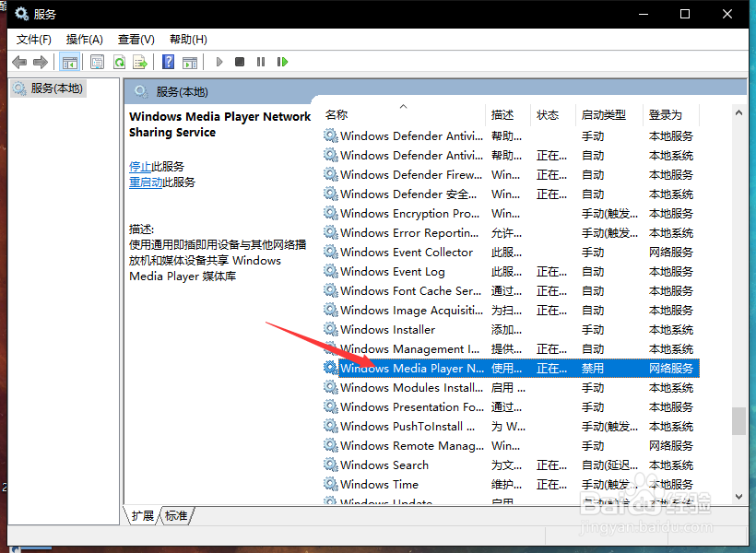Click the 重启动 link to restart this service
The height and width of the screenshot is (553, 756).
146,182
